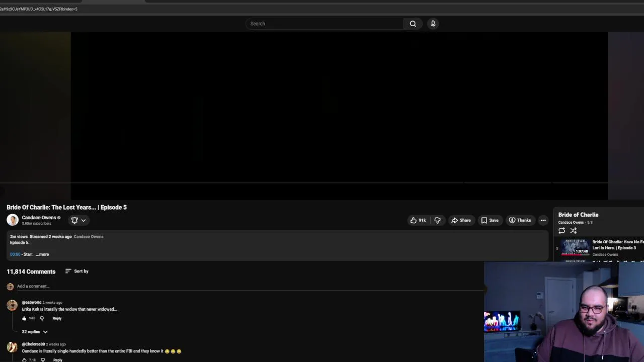
Task: Activate voice search microphone
Action: 433,24
